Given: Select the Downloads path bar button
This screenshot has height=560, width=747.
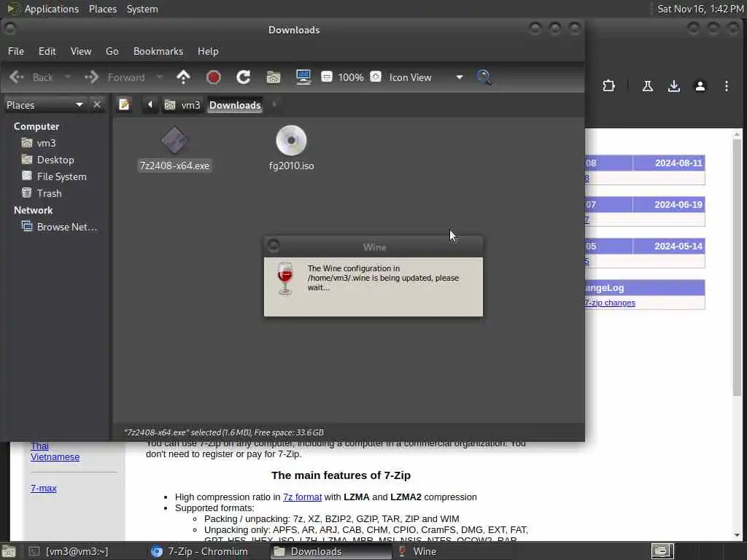Looking at the screenshot, I should point(235,105).
